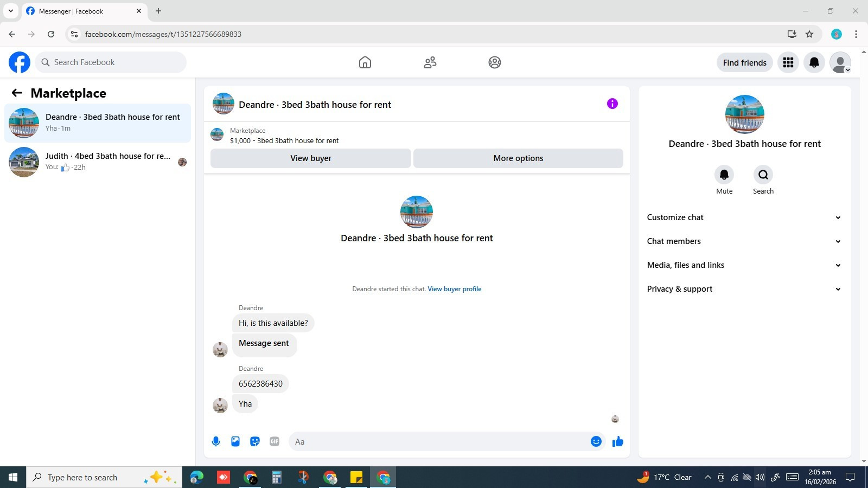Image resolution: width=868 pixels, height=488 pixels.
Task: Click the house thumbnail in chat header
Action: pos(223,104)
